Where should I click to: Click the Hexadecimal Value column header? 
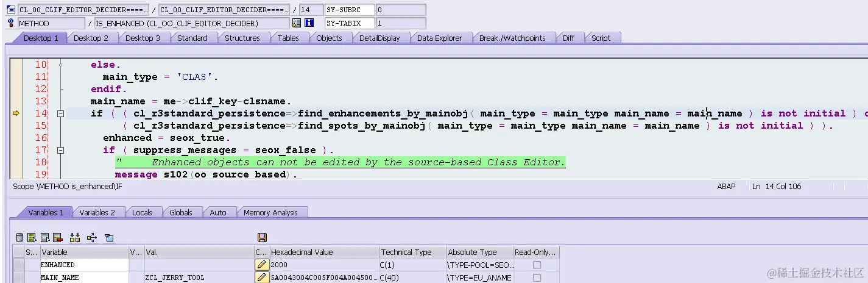(325, 252)
